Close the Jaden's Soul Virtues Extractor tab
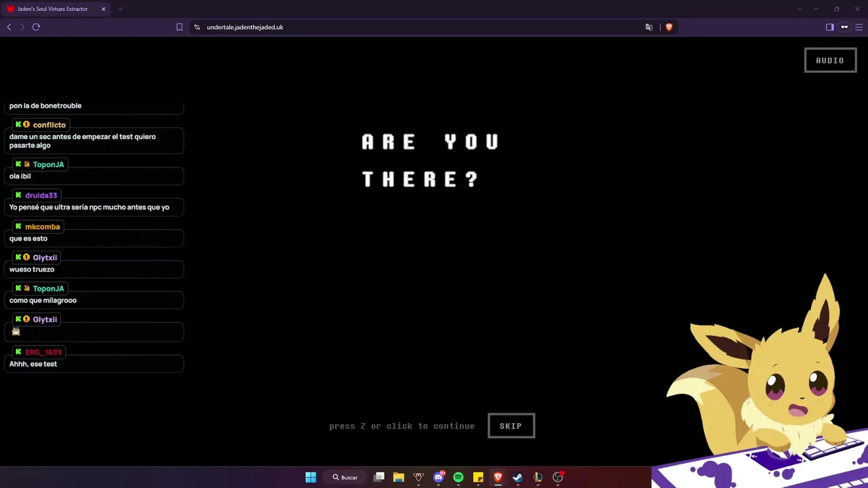Screen dimensions: 868x488 [103, 9]
